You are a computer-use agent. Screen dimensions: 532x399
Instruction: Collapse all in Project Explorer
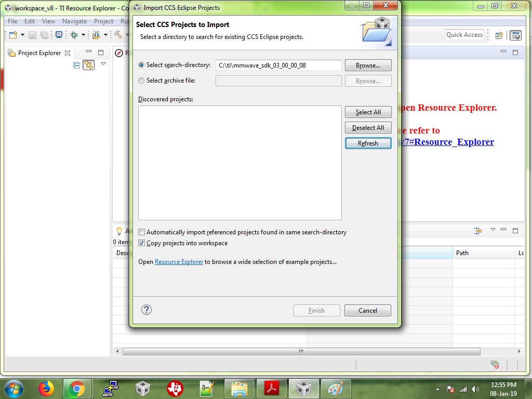coord(77,65)
